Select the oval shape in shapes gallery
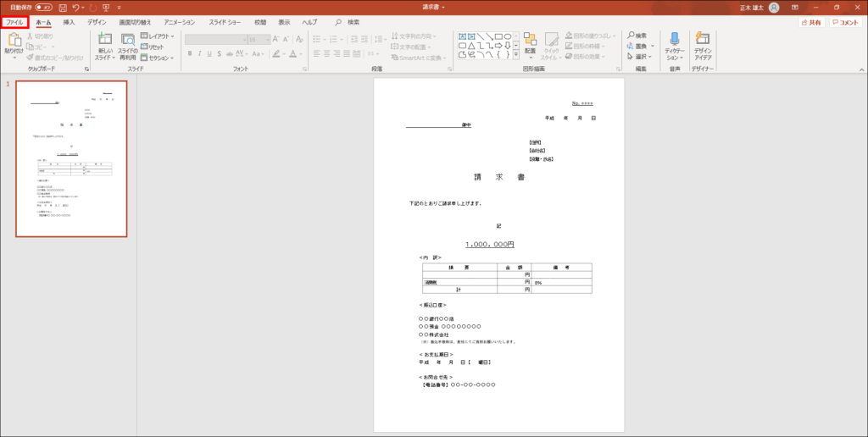The image size is (868, 437). tap(508, 36)
